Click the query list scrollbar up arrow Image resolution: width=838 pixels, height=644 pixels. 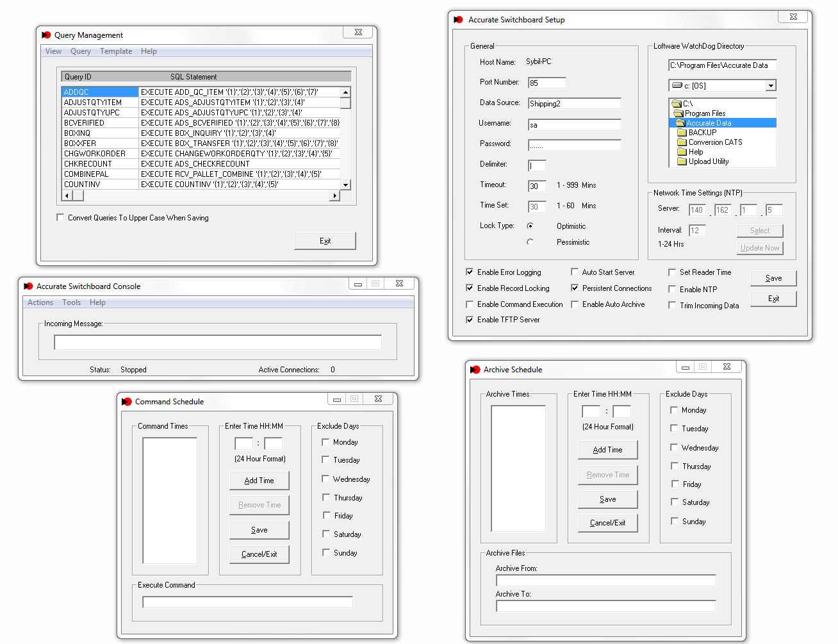(x=345, y=92)
